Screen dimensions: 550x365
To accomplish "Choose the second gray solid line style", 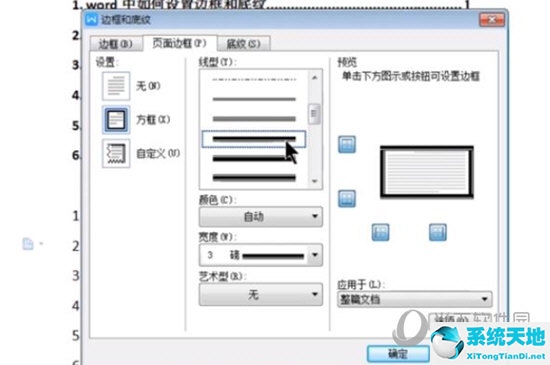I will pyautogui.click(x=254, y=119).
